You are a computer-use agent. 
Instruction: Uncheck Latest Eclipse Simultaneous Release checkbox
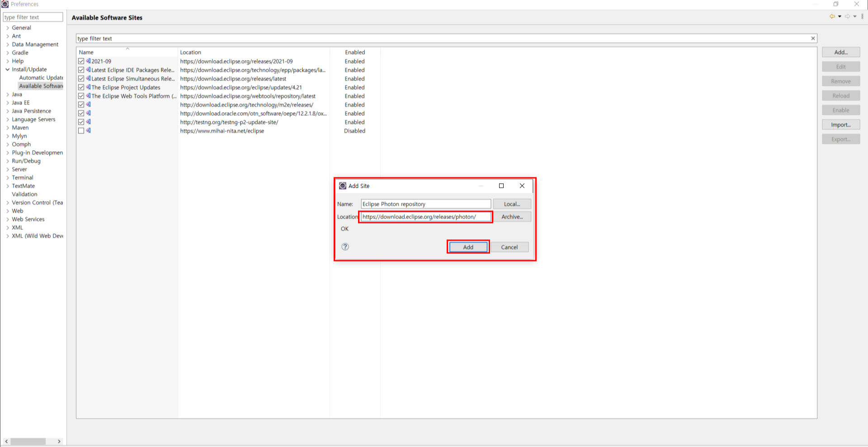(81, 79)
